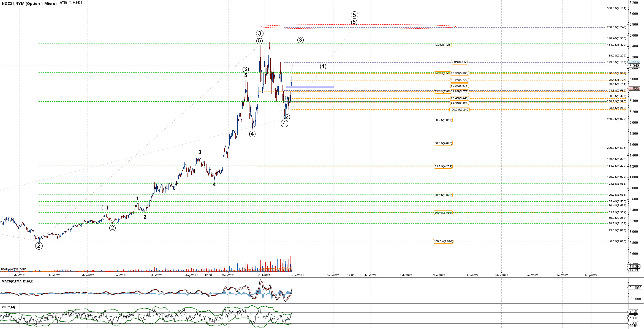This screenshot has width=644, height=329.
Task: Click the blue 6.112 price axis tag
Action: click(x=634, y=62)
